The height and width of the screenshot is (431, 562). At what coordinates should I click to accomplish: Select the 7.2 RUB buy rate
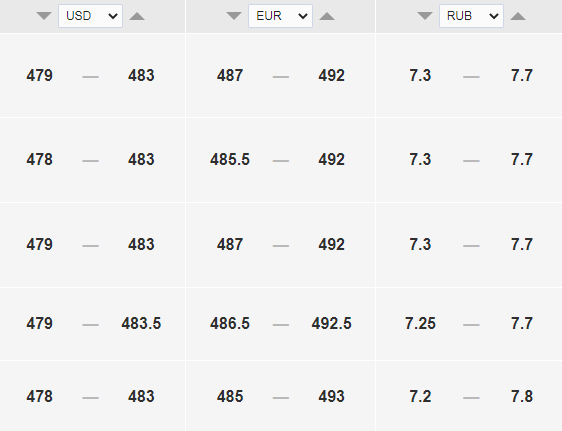(x=420, y=397)
